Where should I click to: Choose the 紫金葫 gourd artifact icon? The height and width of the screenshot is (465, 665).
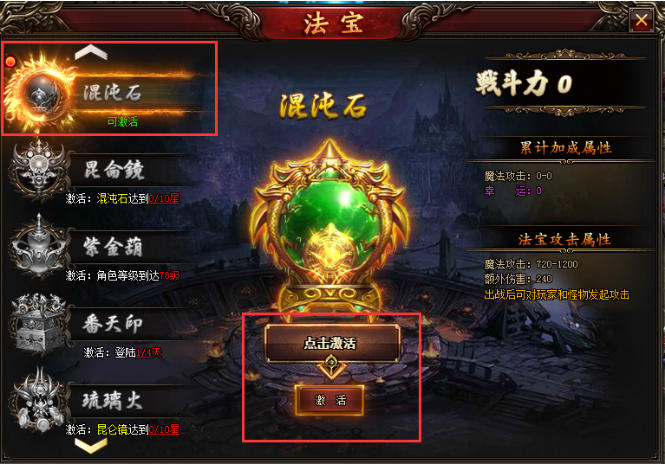[39, 246]
